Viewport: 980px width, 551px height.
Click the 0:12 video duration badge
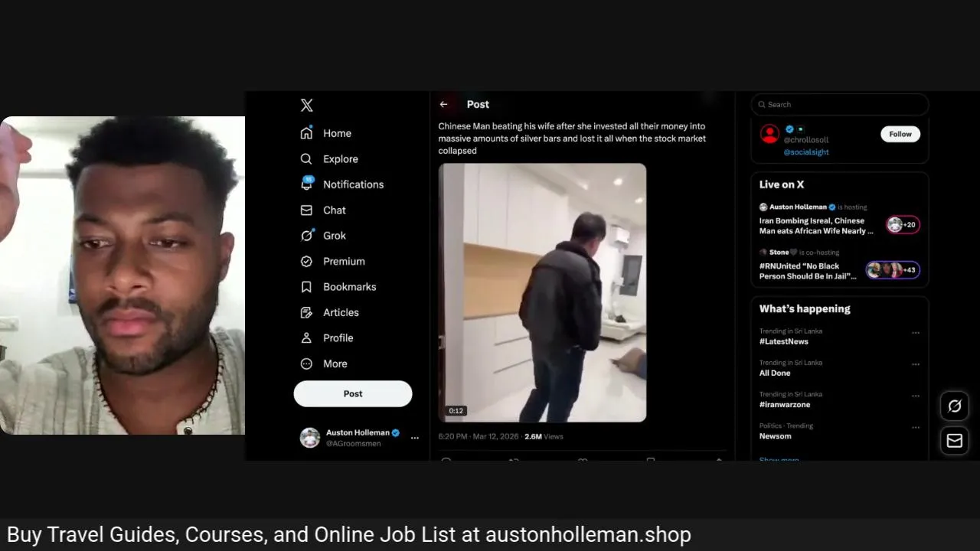(456, 411)
